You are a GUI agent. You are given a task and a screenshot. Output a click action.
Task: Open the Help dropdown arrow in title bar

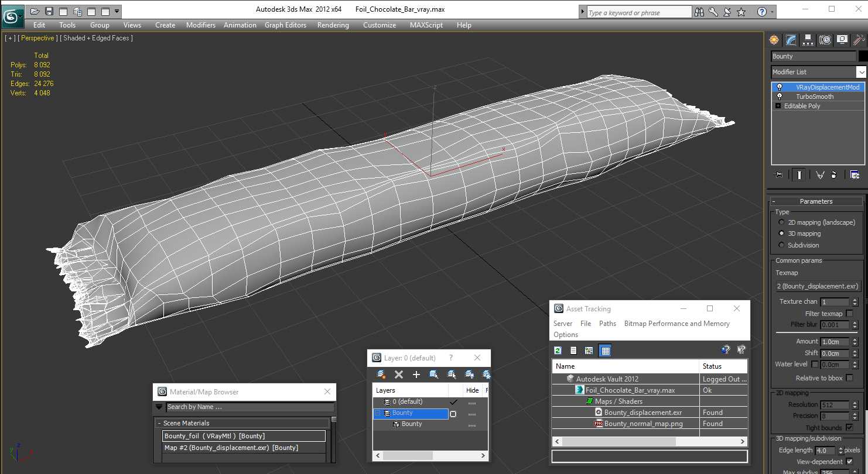(x=773, y=12)
